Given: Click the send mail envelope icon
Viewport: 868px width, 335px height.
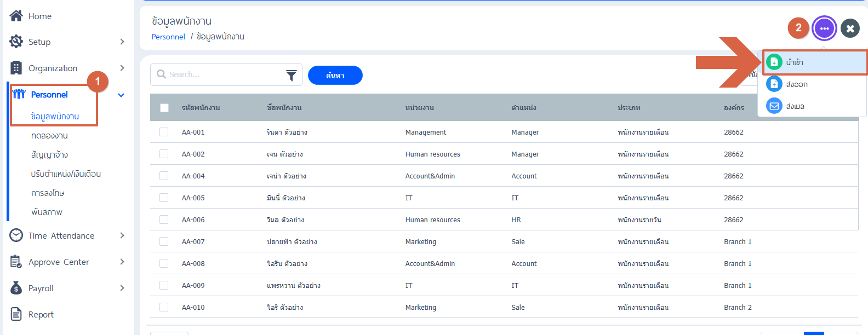Looking at the screenshot, I should [774, 106].
